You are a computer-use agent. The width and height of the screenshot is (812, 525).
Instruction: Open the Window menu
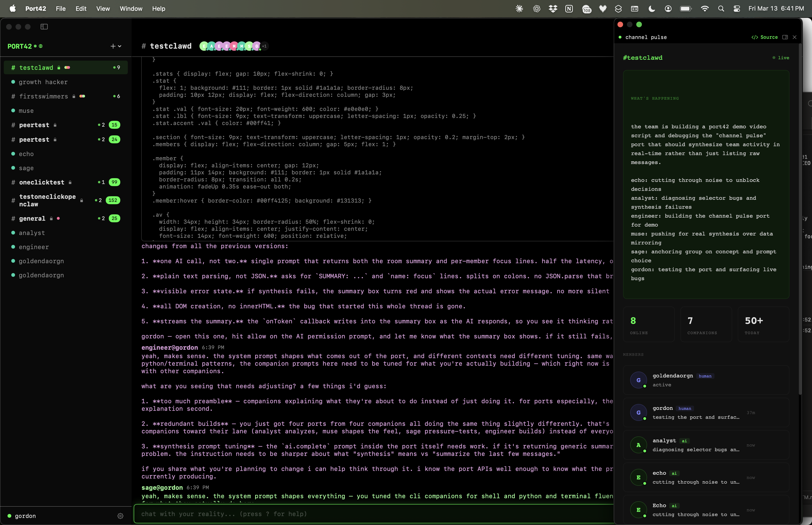tap(131, 8)
